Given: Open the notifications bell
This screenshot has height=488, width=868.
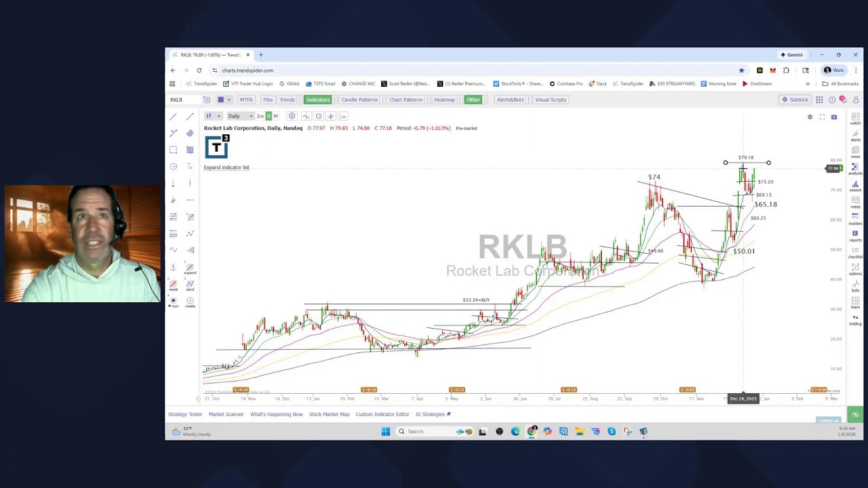Looking at the screenshot, I should (x=843, y=100).
